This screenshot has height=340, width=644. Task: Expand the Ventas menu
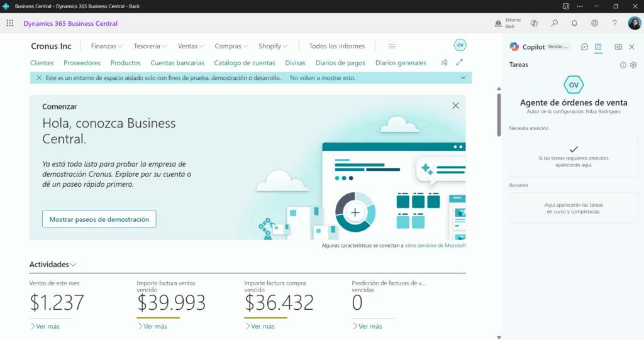(191, 46)
